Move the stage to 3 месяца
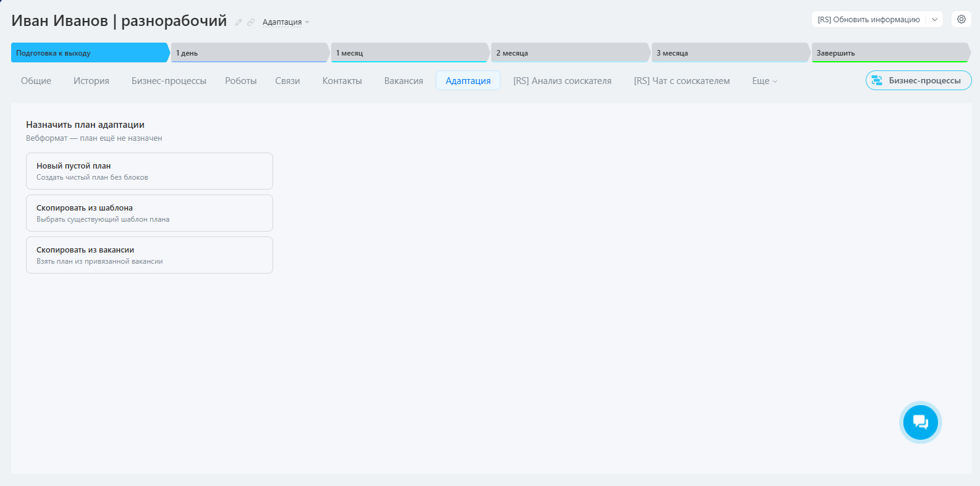 pos(729,53)
